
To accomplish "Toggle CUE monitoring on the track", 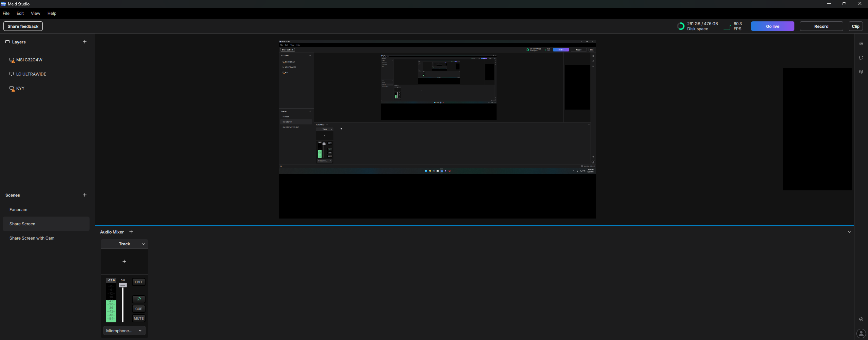I will tap(138, 309).
